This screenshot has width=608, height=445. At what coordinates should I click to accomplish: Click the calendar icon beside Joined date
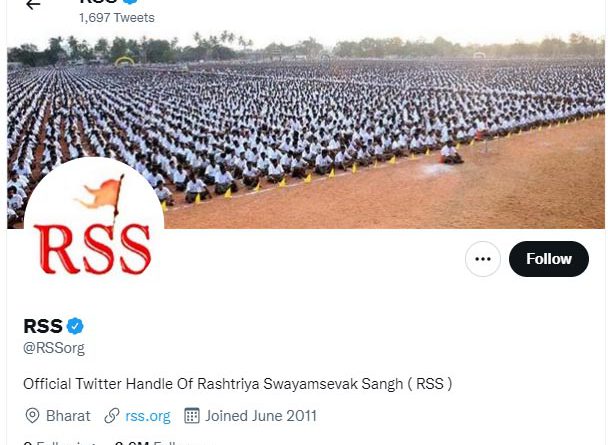pos(192,416)
